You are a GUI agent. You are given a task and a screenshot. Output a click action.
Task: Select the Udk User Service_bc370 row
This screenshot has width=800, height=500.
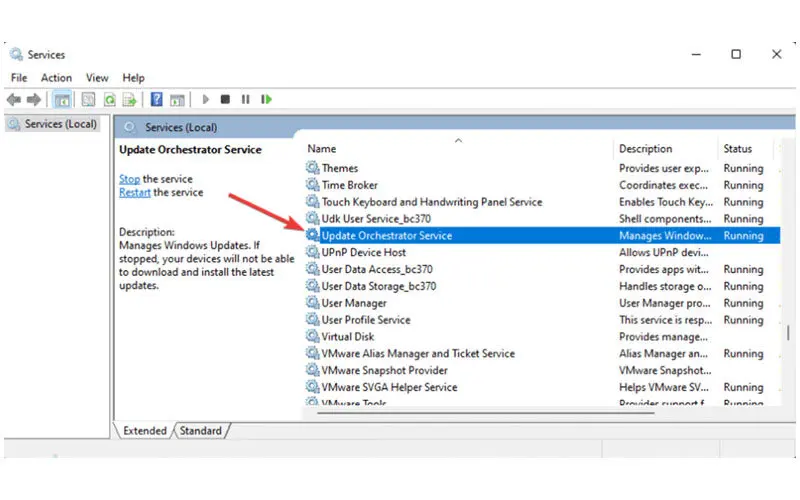tap(542, 218)
